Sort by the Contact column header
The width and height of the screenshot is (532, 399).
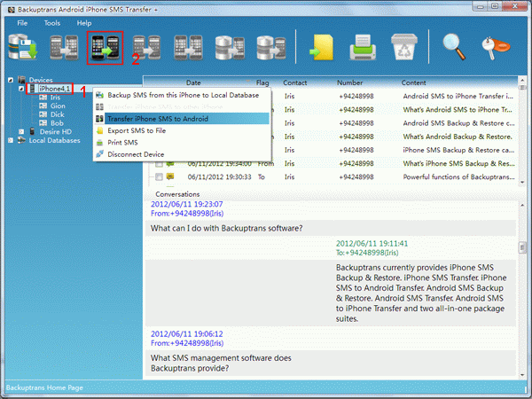click(x=295, y=82)
